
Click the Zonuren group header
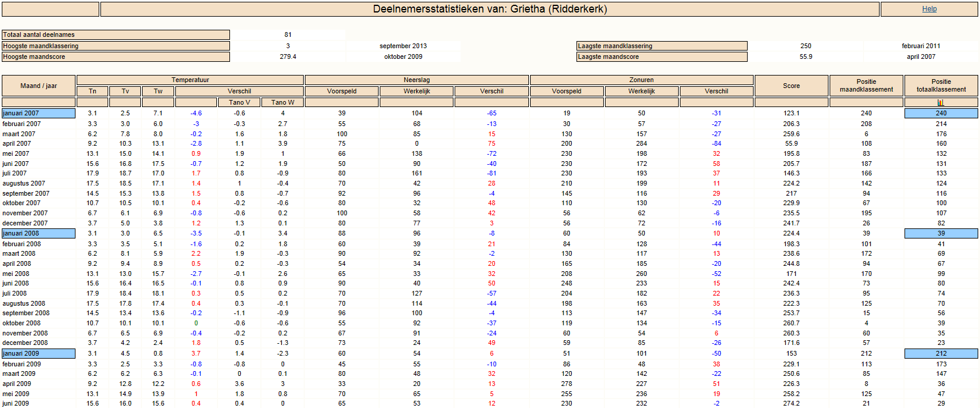tap(642, 80)
